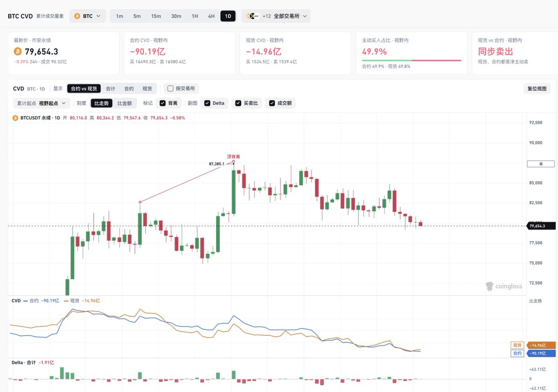Toggle the 按交易所 checkbox
The height and width of the screenshot is (392, 558).
170,88
